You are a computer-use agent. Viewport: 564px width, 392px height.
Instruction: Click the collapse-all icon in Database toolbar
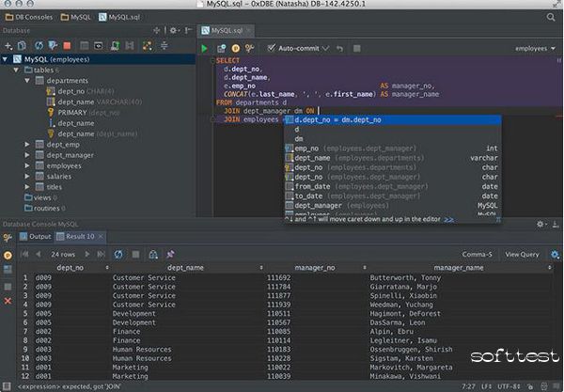[164, 46]
